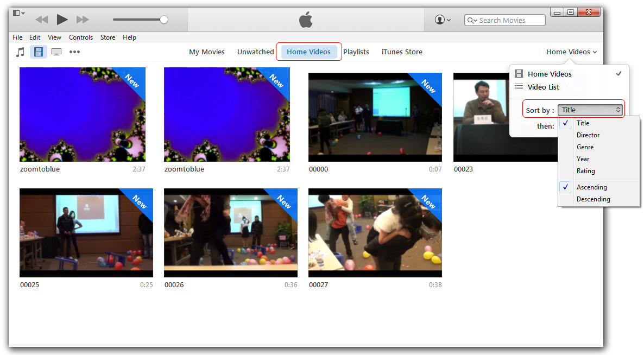Open video 00025 thumbnail
This screenshot has width=644, height=355.
[x=86, y=233]
